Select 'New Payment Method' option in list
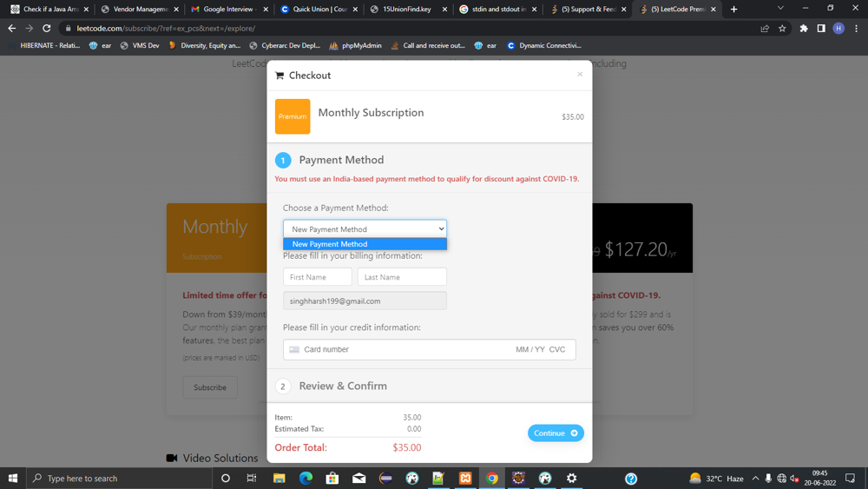868x489 pixels. 365,244
